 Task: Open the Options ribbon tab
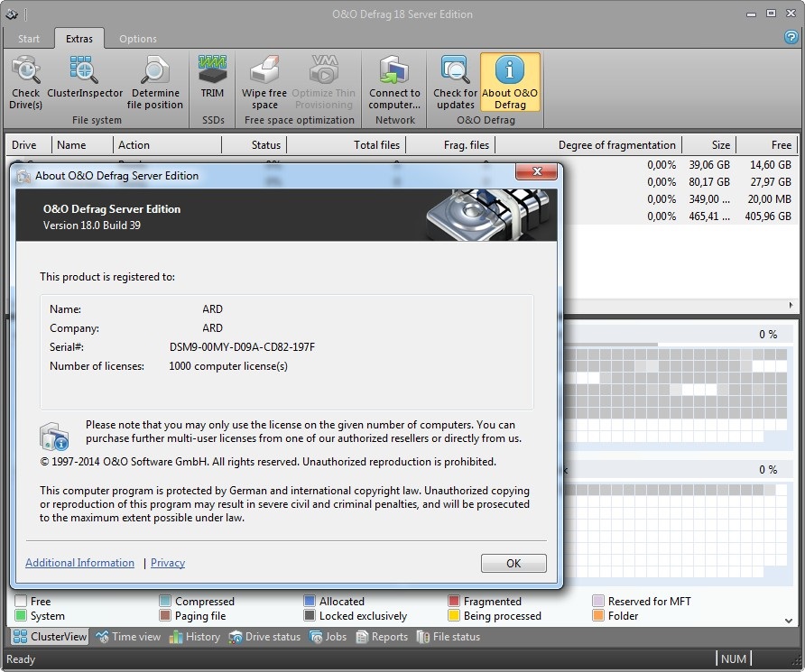pos(137,39)
